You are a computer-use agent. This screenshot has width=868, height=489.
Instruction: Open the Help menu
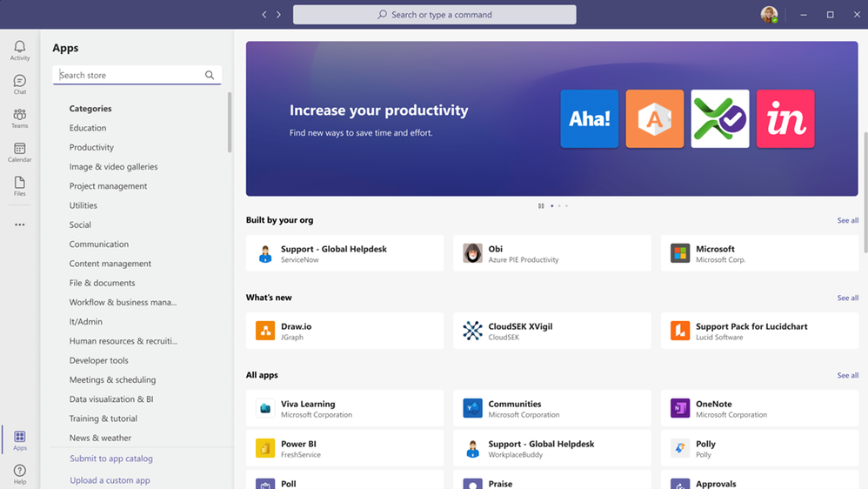click(x=19, y=474)
